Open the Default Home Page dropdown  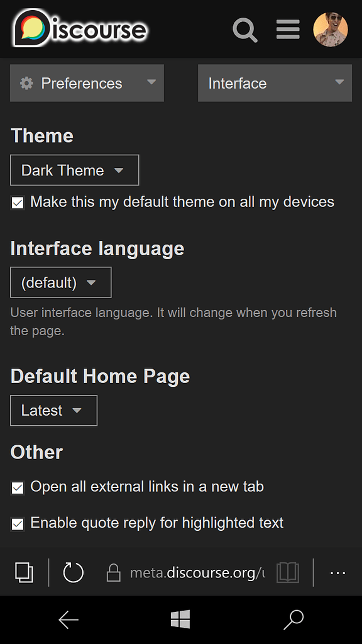pyautogui.click(x=53, y=410)
